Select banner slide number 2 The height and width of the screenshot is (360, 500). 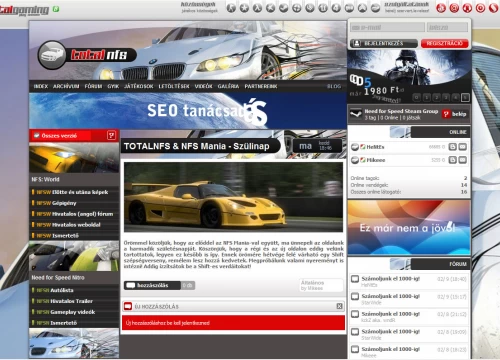(436, 98)
